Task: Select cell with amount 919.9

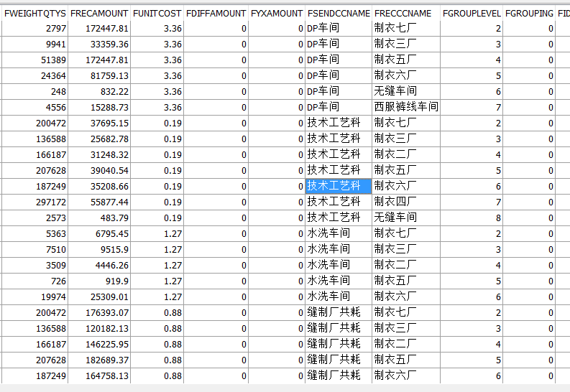Action: click(x=99, y=281)
